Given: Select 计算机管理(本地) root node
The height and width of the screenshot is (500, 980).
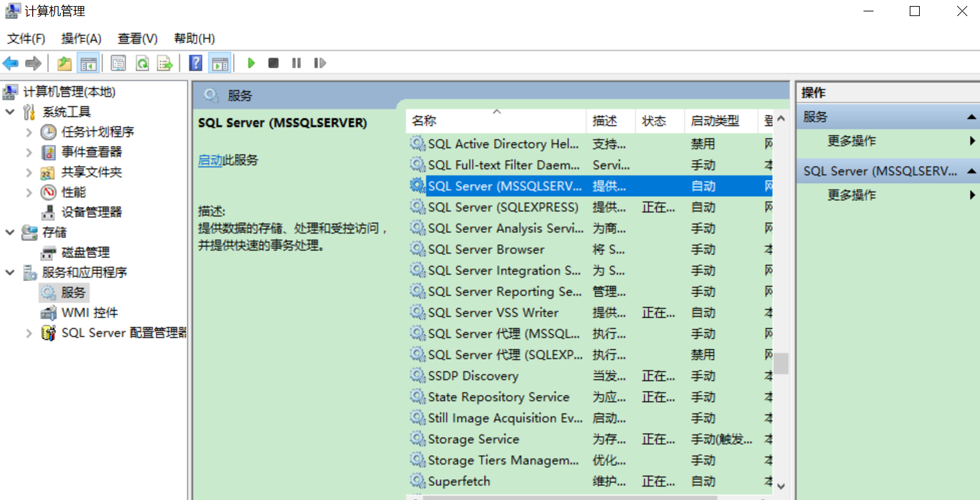Looking at the screenshot, I should (x=70, y=92).
